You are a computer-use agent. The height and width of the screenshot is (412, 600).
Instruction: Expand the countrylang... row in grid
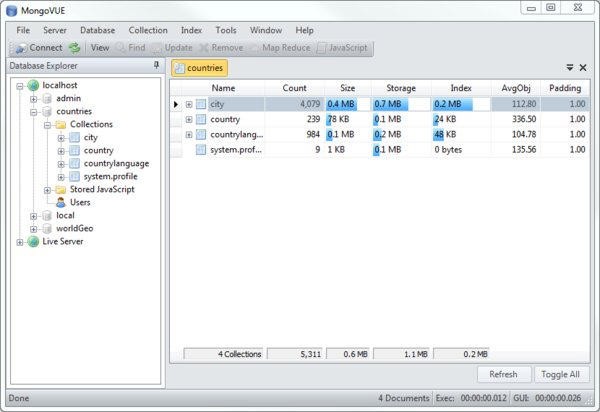tap(189, 135)
